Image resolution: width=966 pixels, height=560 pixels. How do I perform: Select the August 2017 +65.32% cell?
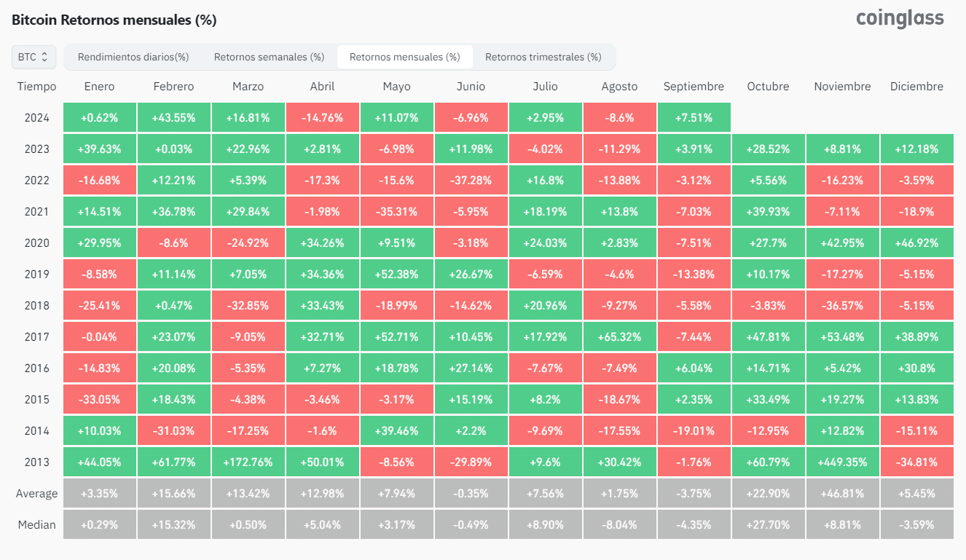pos(619,336)
